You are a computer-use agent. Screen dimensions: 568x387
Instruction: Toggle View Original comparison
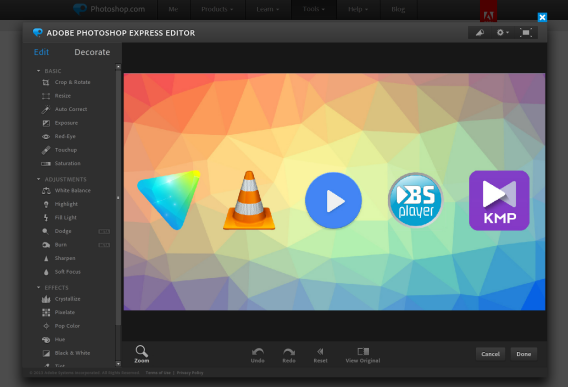(x=363, y=355)
